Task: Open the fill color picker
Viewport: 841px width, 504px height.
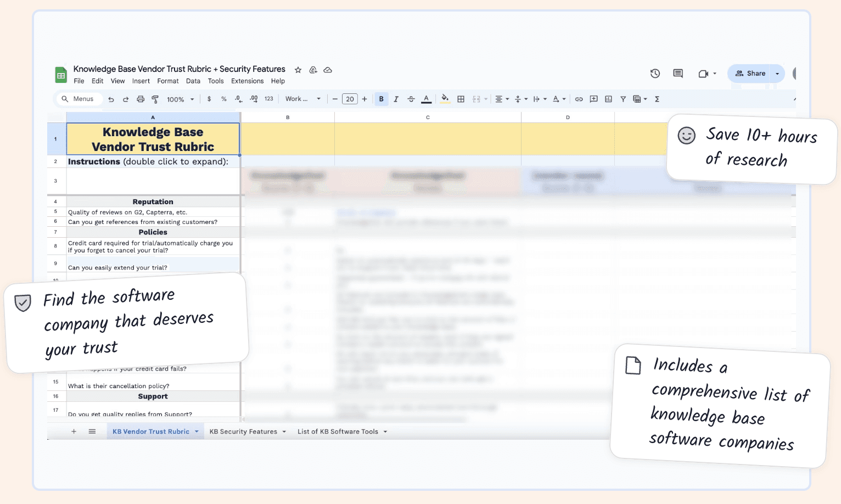Action: click(445, 99)
